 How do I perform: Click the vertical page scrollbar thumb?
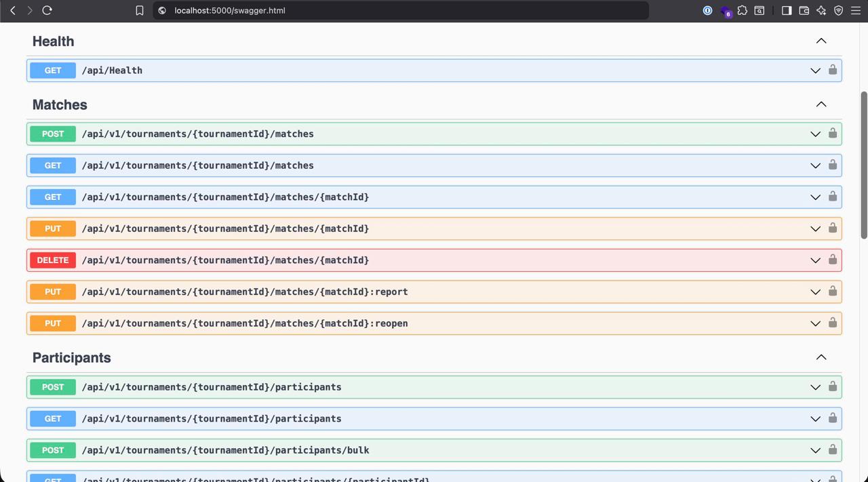click(x=863, y=165)
